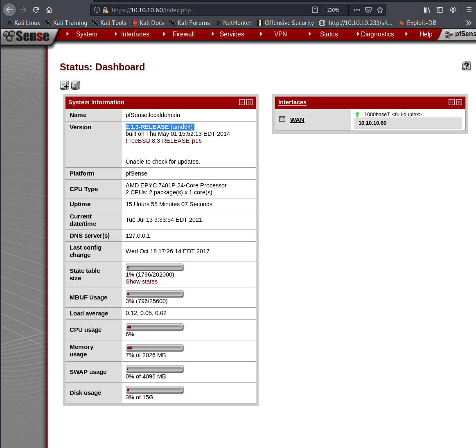Toggle the browser sidebar icon

440,10
